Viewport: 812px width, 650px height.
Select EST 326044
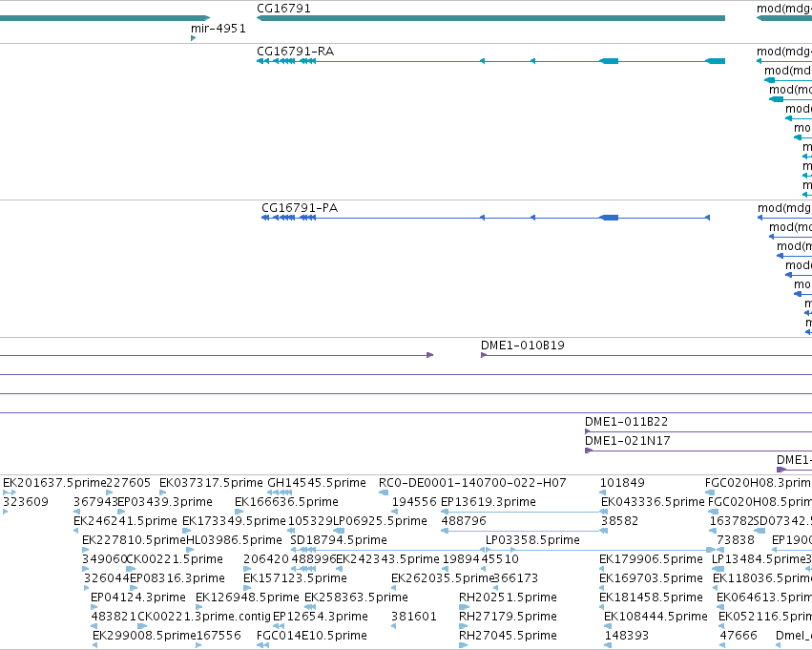pyautogui.click(x=106, y=578)
